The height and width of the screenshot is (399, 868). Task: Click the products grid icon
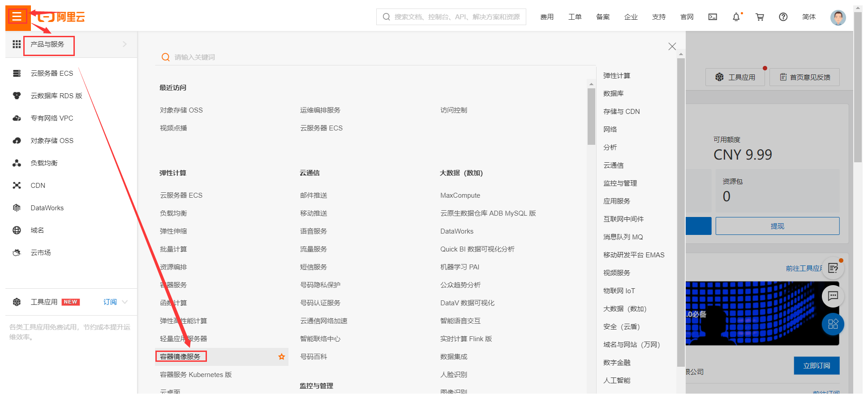point(17,44)
